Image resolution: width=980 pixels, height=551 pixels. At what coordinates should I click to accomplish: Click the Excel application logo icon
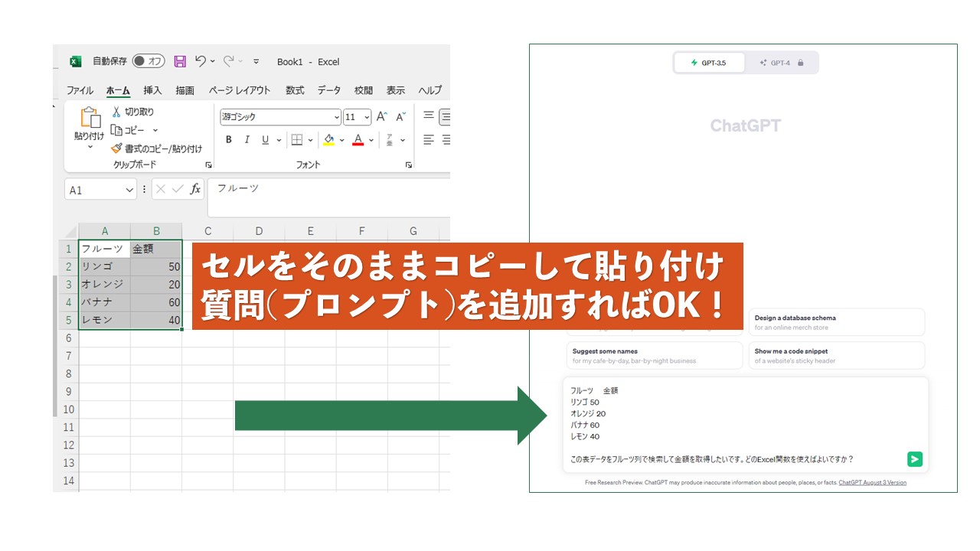(x=76, y=62)
